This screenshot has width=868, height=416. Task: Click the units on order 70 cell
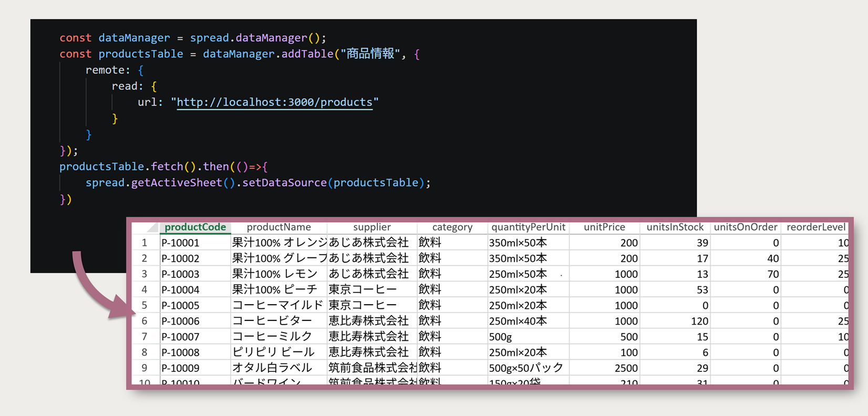(745, 274)
